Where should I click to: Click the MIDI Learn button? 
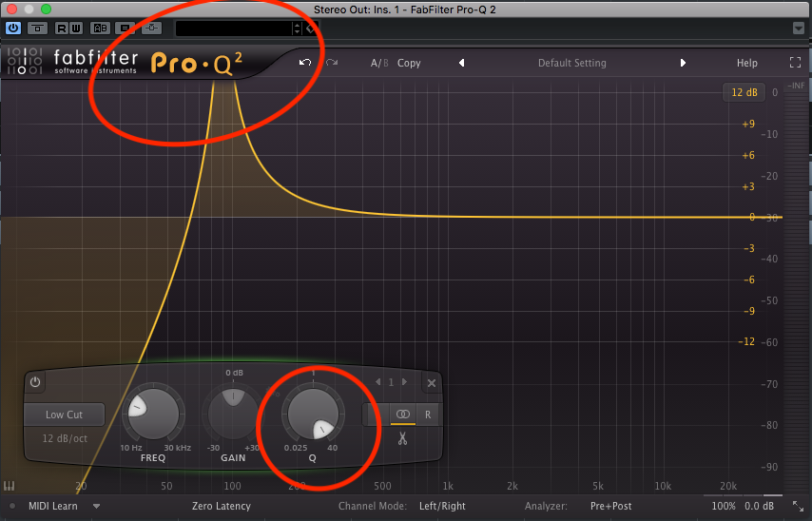(x=53, y=506)
